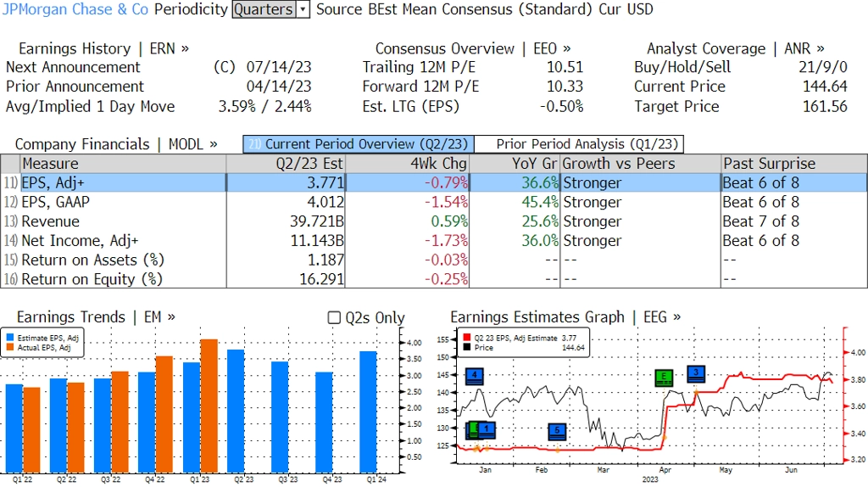868x487 pixels.
Task: Select row 13 Revenue
Action: 434,221
